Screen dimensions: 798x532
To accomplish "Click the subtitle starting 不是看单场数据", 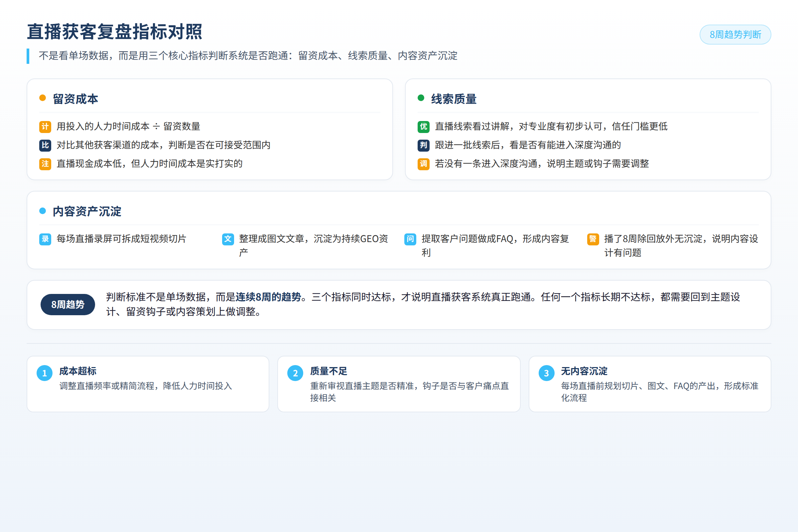I will coord(248,56).
